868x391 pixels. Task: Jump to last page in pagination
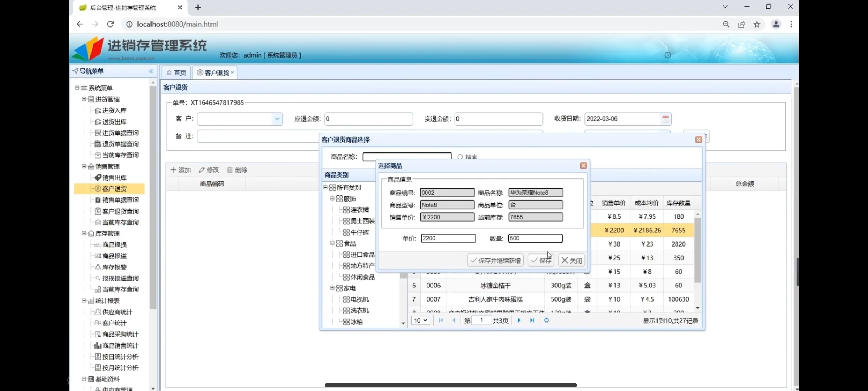532,320
